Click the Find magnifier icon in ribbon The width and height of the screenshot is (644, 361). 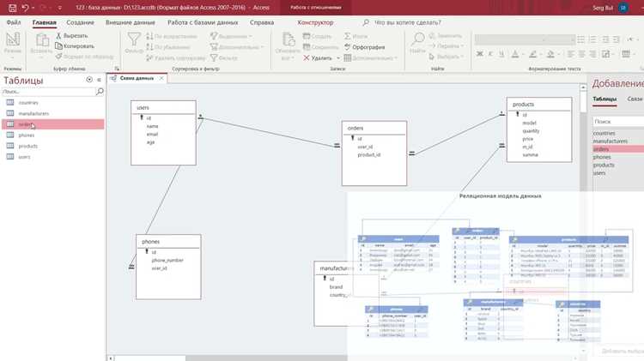tap(417, 39)
